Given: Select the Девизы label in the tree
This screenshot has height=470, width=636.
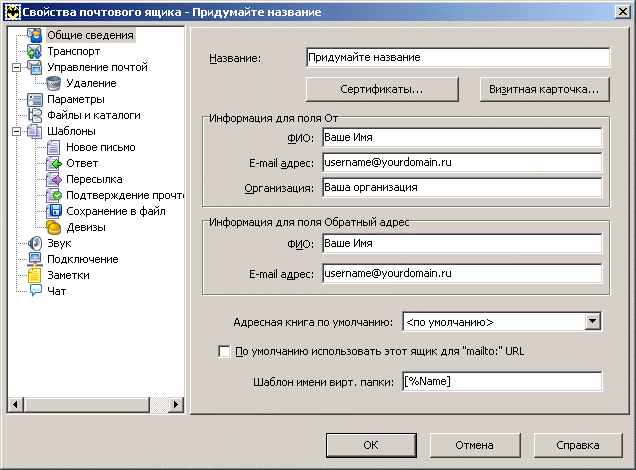Looking at the screenshot, I should (x=86, y=227).
